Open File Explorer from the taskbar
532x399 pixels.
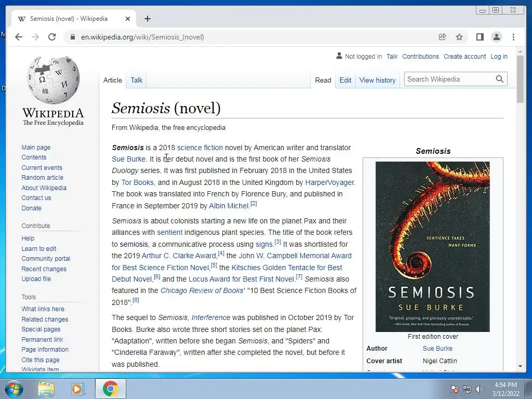pos(46,389)
